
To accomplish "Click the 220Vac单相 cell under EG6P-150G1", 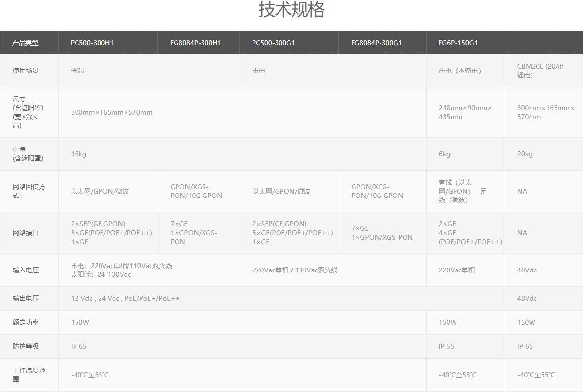I will tap(465, 270).
